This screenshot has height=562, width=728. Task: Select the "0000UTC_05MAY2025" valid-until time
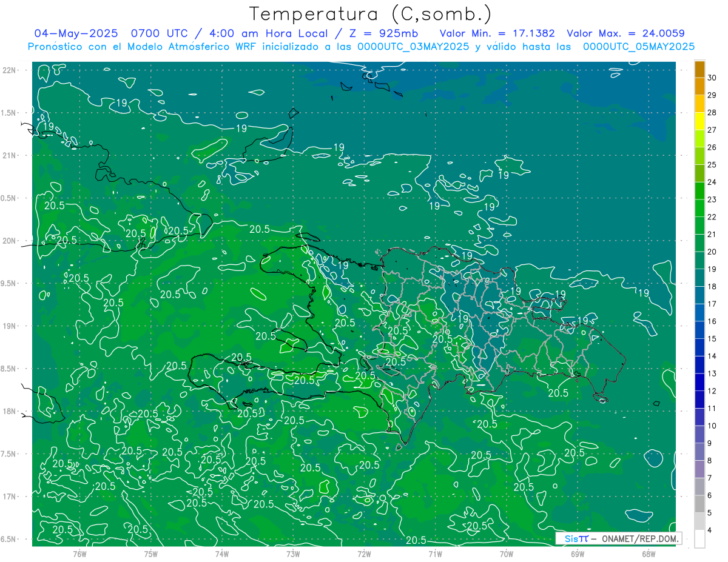pos(639,47)
